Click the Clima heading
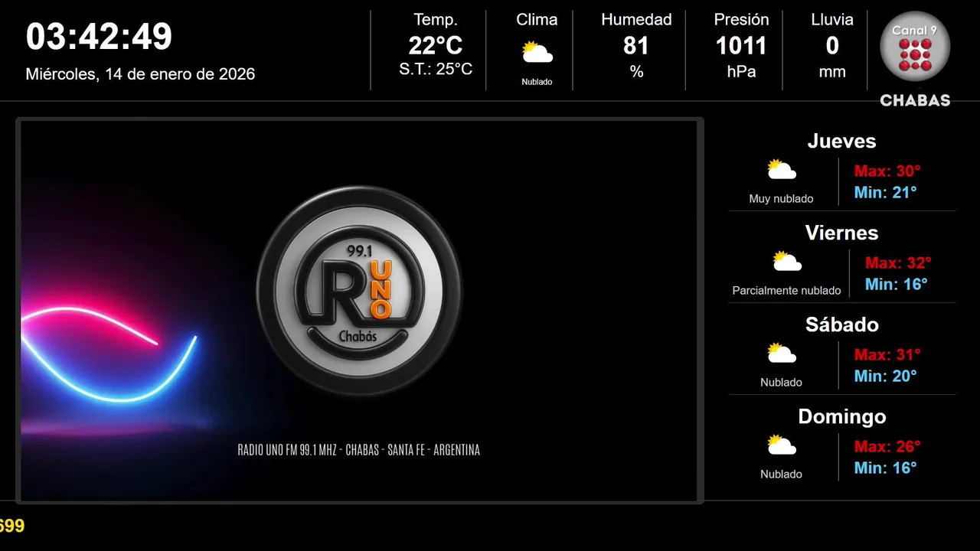Viewport: 980px width, 551px height. click(x=537, y=20)
